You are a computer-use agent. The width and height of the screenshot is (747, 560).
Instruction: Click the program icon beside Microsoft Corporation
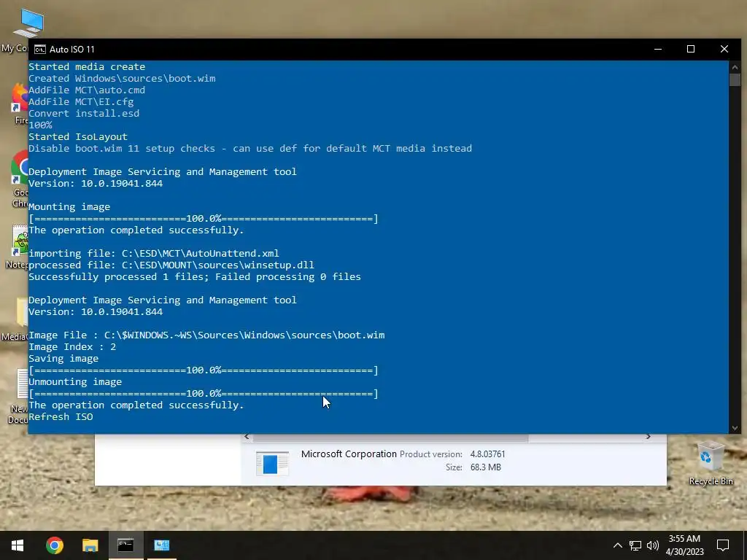272,463
